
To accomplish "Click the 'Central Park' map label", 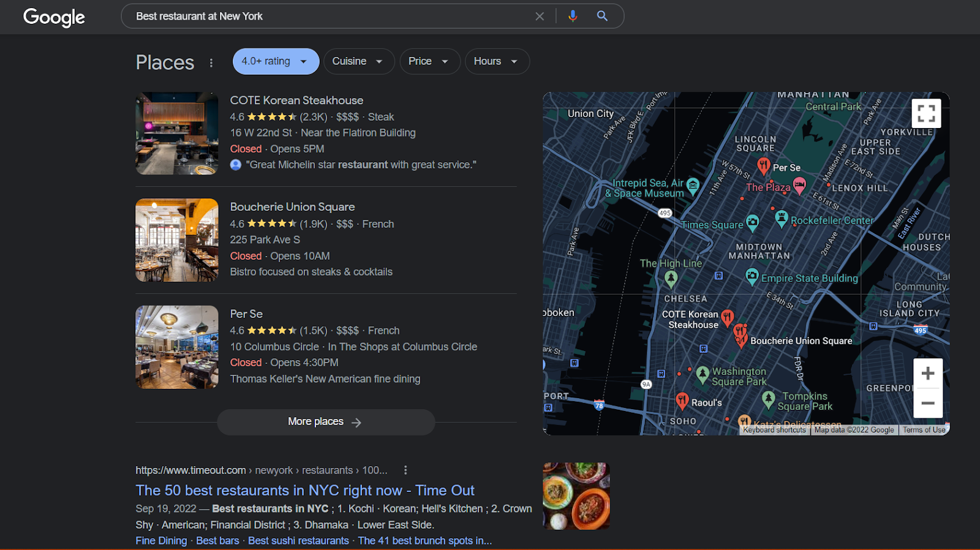I will coord(833,107).
